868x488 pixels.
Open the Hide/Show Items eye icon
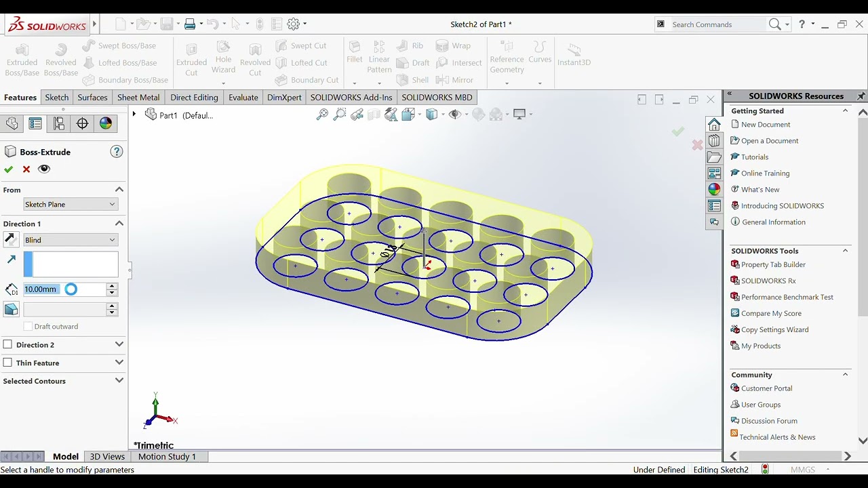pos(455,115)
